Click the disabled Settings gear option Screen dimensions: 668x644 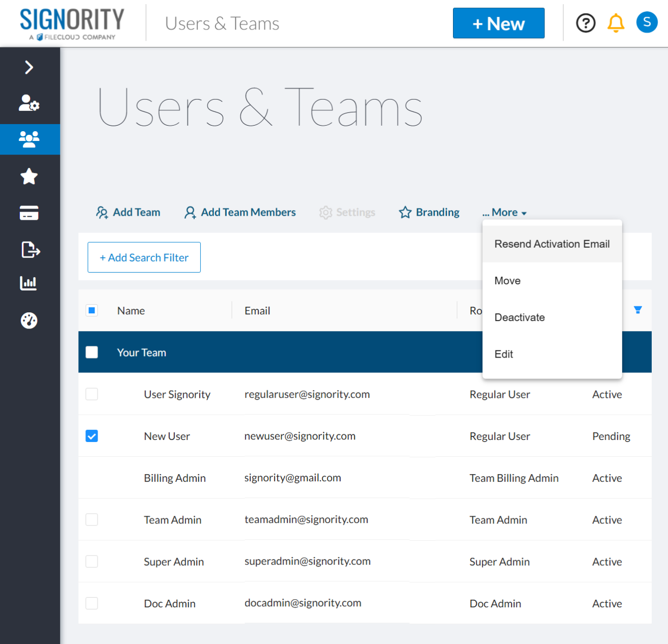point(347,212)
